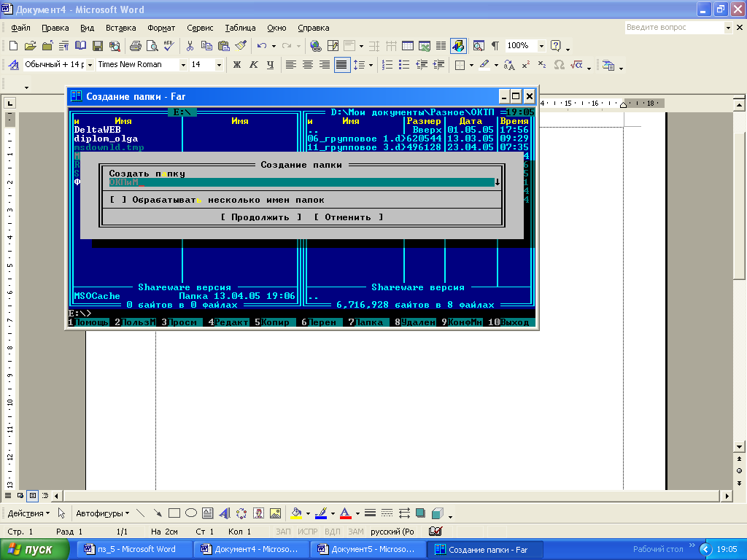
Task: Select the Oval tool in drawing toolbar
Action: tap(191, 513)
